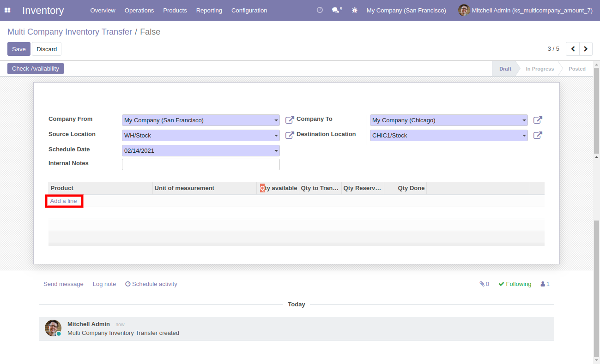Open external link for Company To
Screen dimensions: 600x364
(538, 120)
